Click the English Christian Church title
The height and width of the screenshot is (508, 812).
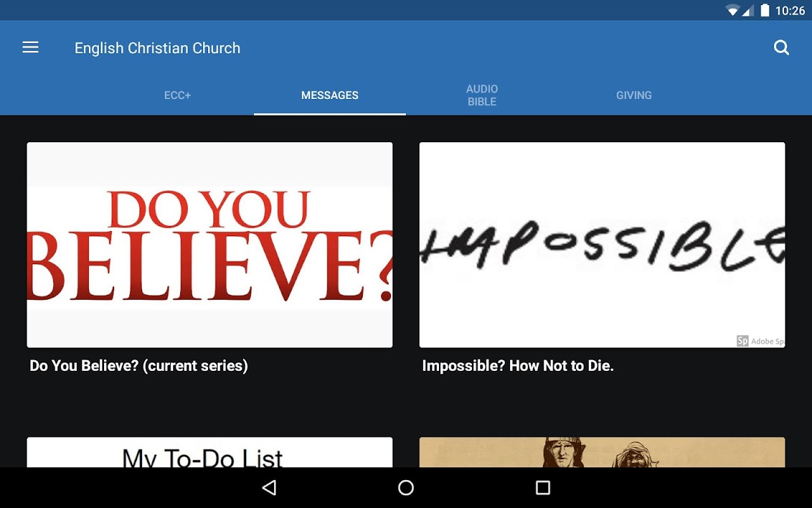click(x=157, y=48)
